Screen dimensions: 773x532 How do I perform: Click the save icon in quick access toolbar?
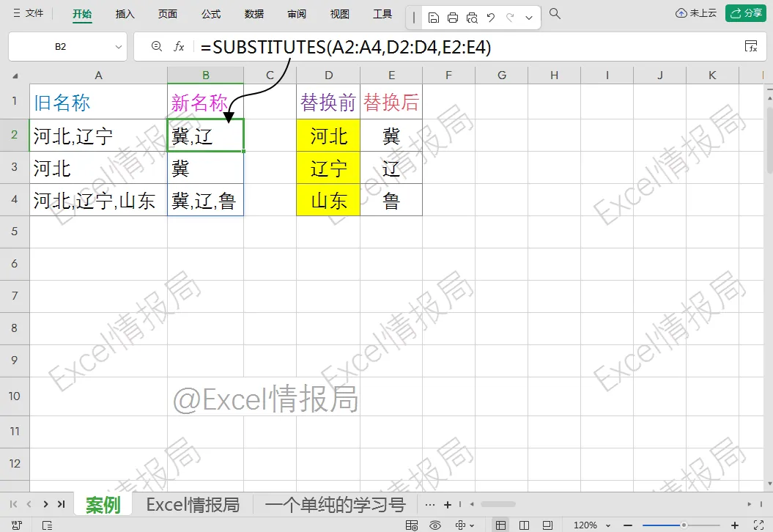click(433, 18)
